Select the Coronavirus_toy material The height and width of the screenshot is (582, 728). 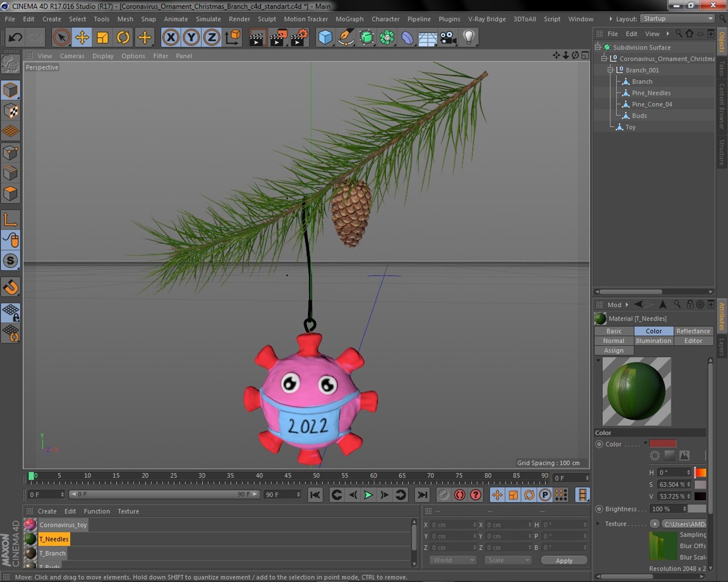63,525
